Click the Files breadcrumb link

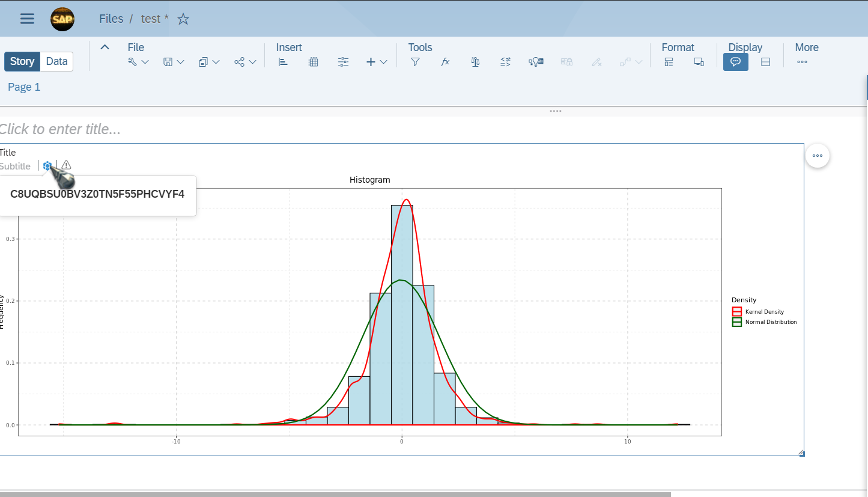[x=111, y=19]
